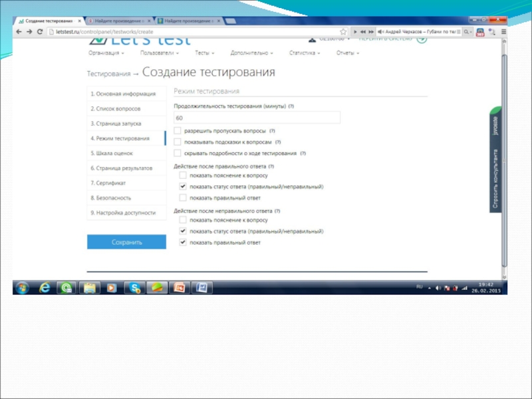Uncheck answer status under incorrect answer
This screenshot has height=399, width=532.
[182, 231]
